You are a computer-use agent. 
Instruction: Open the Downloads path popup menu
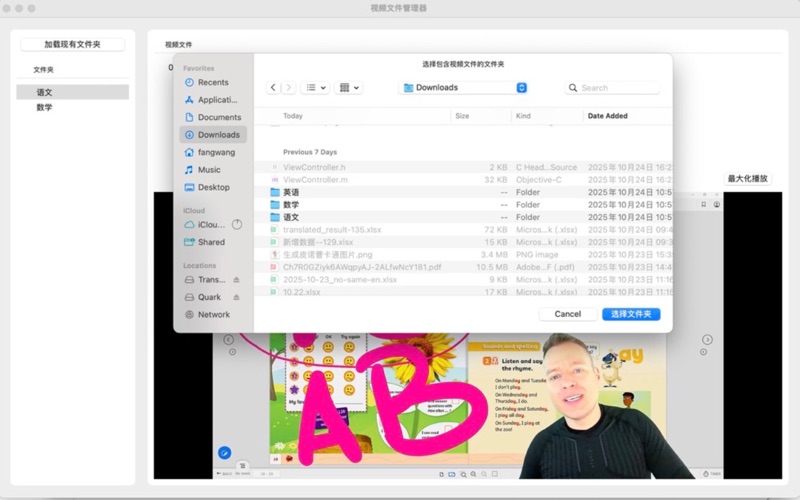pos(464,88)
